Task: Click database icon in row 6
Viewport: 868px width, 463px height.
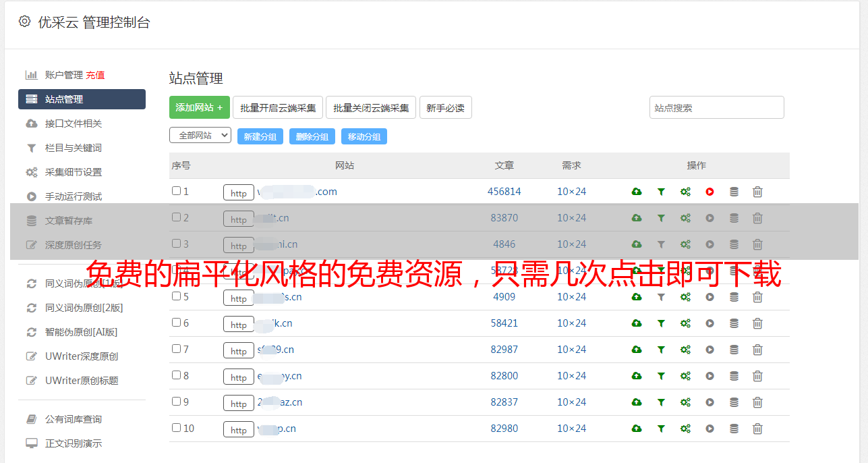Action: [734, 323]
